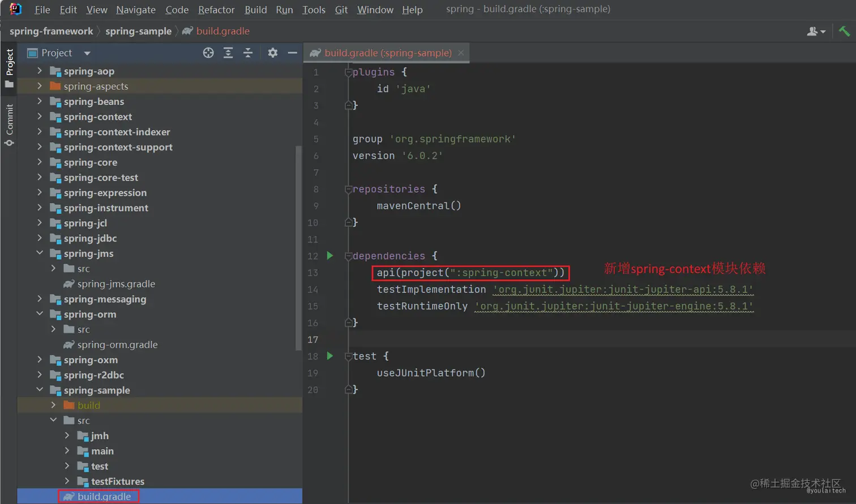Run the dependencies block gutter arrow

(330, 256)
